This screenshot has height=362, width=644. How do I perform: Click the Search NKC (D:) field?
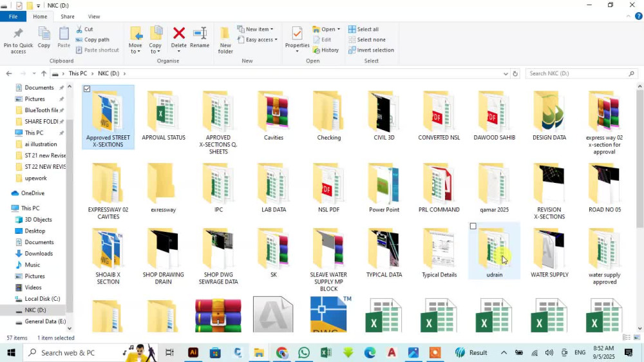point(582,73)
